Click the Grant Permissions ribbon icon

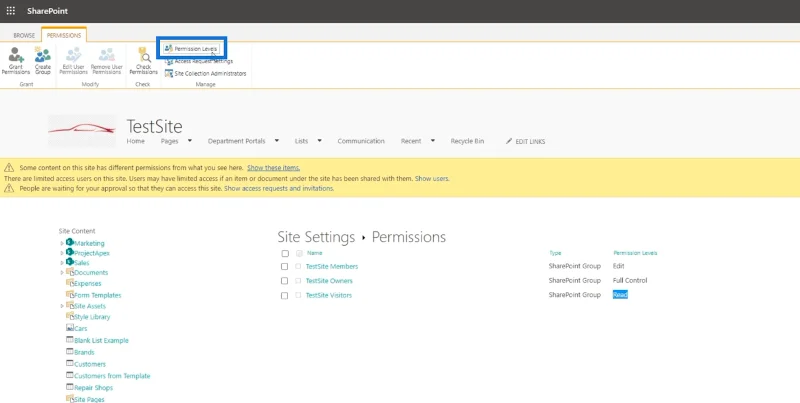point(16,60)
